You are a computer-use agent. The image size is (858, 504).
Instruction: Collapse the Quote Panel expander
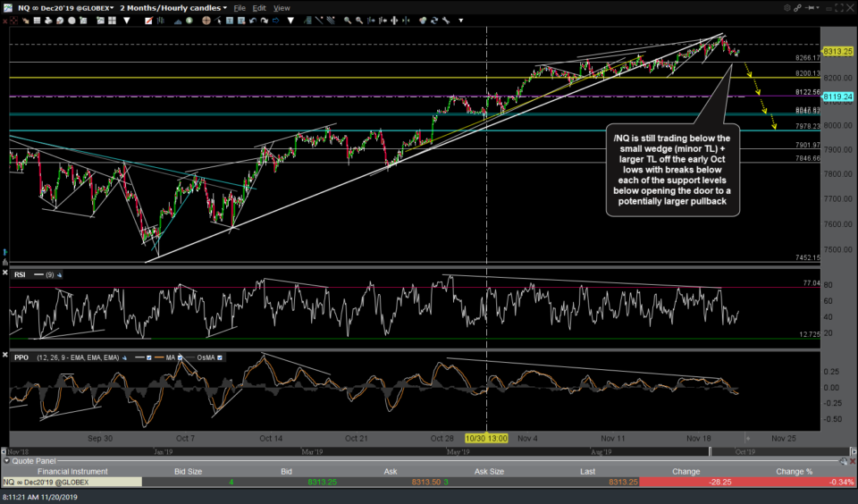[7, 461]
